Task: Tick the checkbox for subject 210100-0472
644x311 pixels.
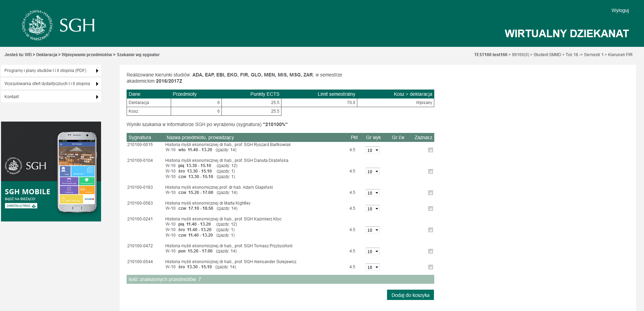Action: [430, 251]
